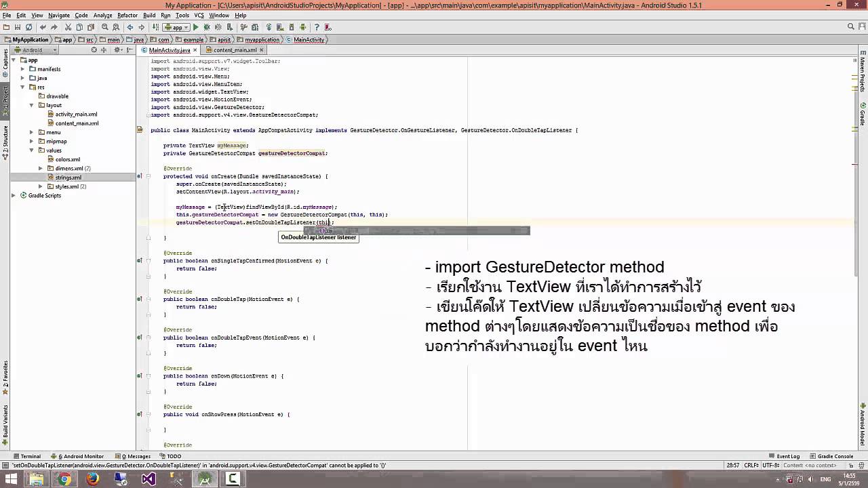
Task: Open the VCS menu
Action: (x=199, y=15)
